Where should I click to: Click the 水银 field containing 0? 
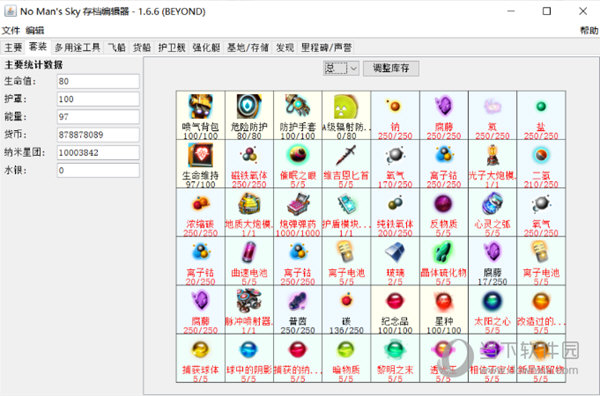pyautogui.click(x=98, y=170)
